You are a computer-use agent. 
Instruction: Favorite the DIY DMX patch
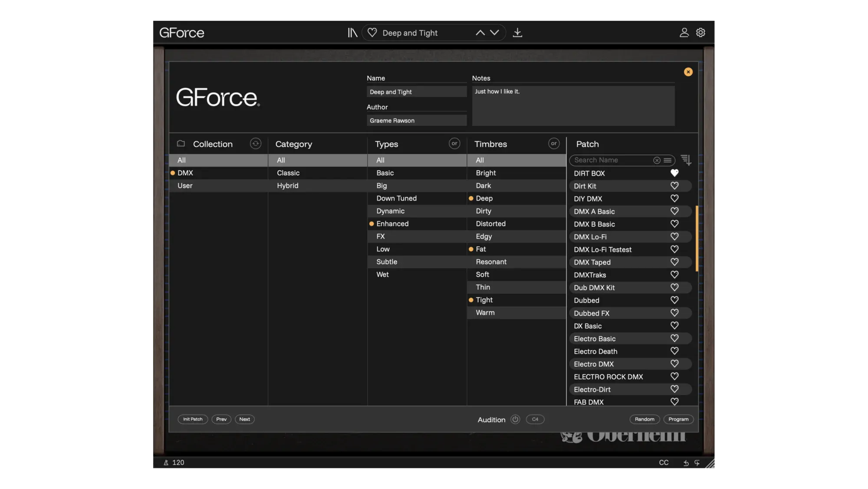[x=674, y=198]
